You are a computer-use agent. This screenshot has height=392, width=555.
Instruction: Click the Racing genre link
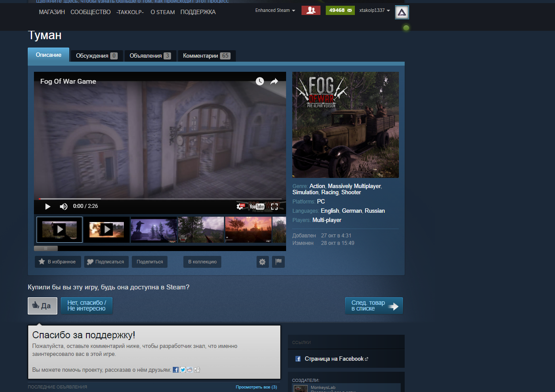pos(330,192)
